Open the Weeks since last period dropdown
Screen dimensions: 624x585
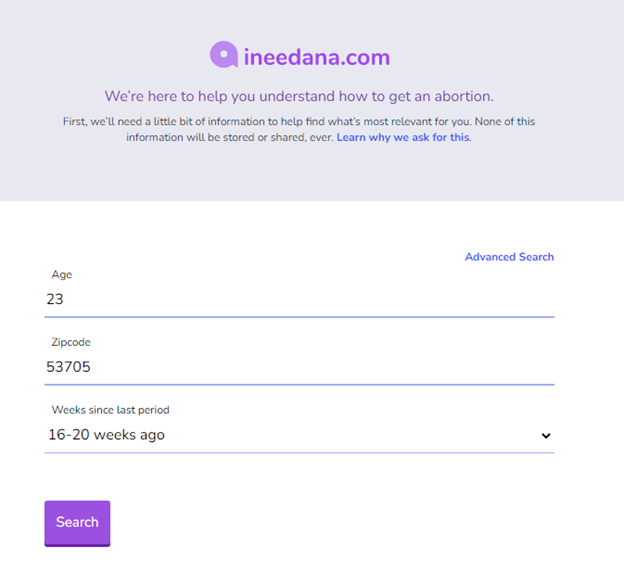299,435
